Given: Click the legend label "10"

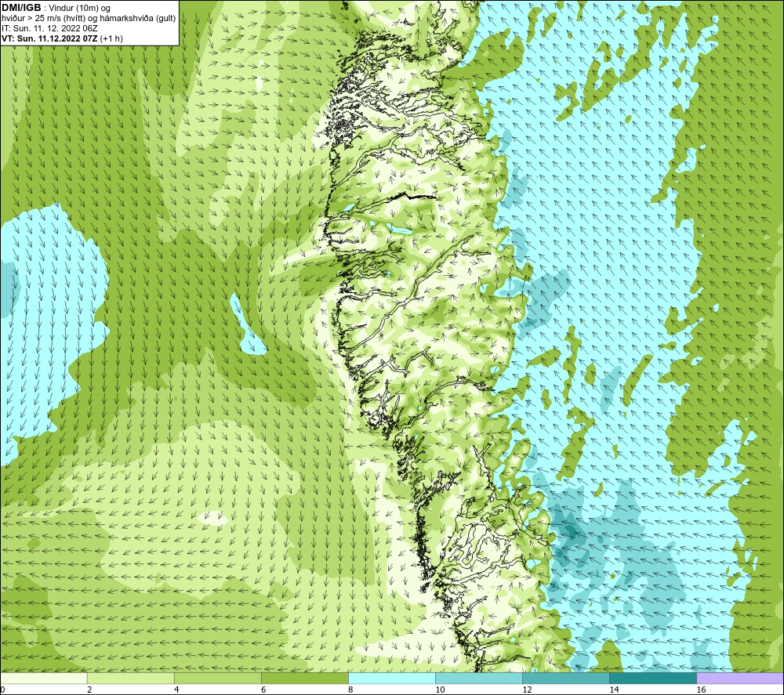Looking at the screenshot, I should coord(440,690).
